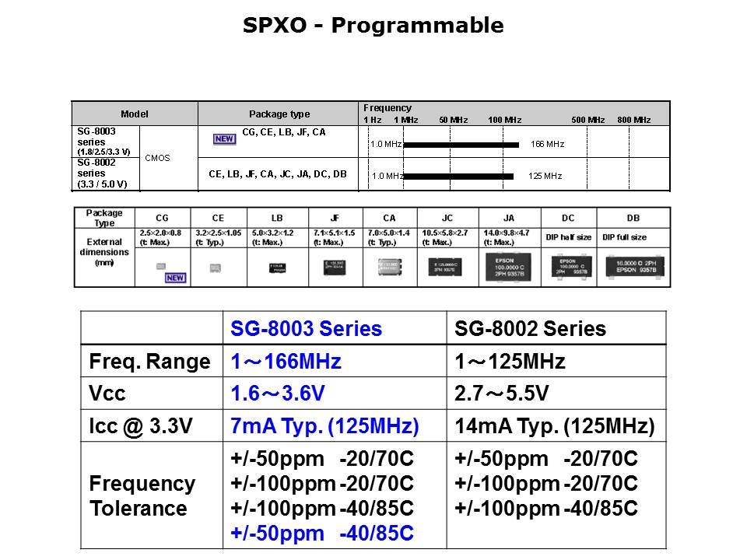Select the SG-8002 Series column header
This screenshot has height=560, width=747.
530,329
